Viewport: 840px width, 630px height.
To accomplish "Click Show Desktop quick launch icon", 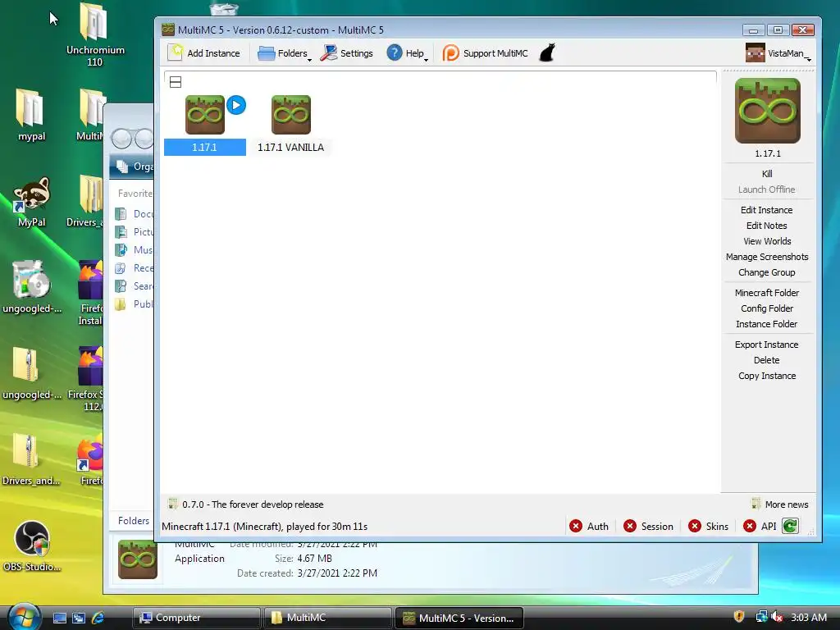I will click(59, 618).
